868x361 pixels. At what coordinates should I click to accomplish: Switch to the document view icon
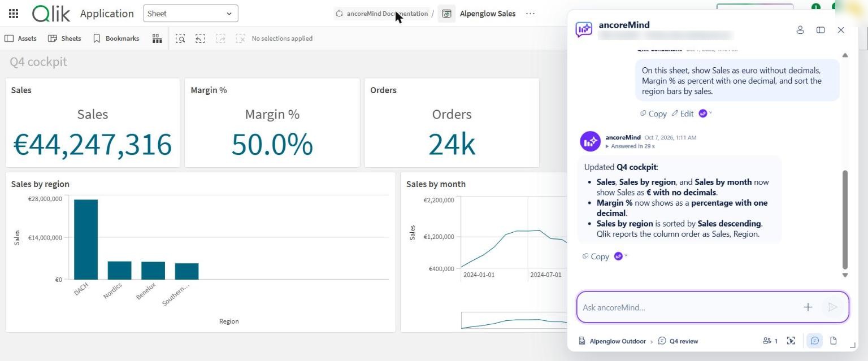coord(834,341)
